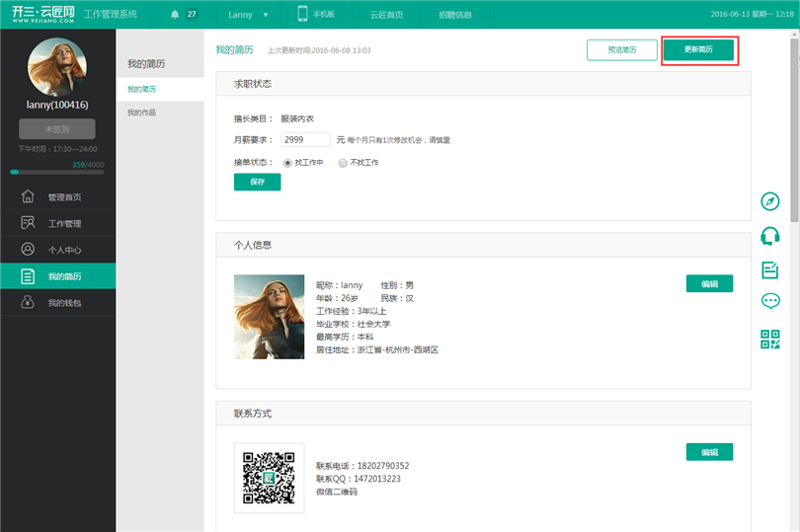Go to 管理首页 in the sidebar
The image size is (800, 532).
click(58, 196)
